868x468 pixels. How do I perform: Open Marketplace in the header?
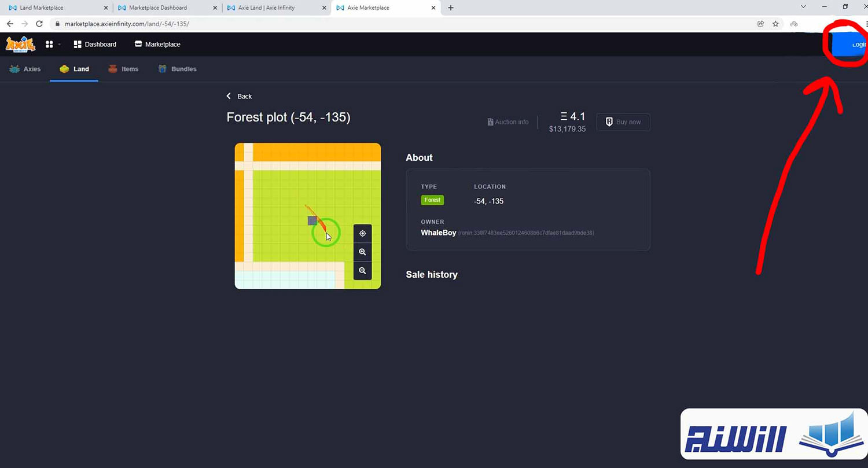pos(157,44)
